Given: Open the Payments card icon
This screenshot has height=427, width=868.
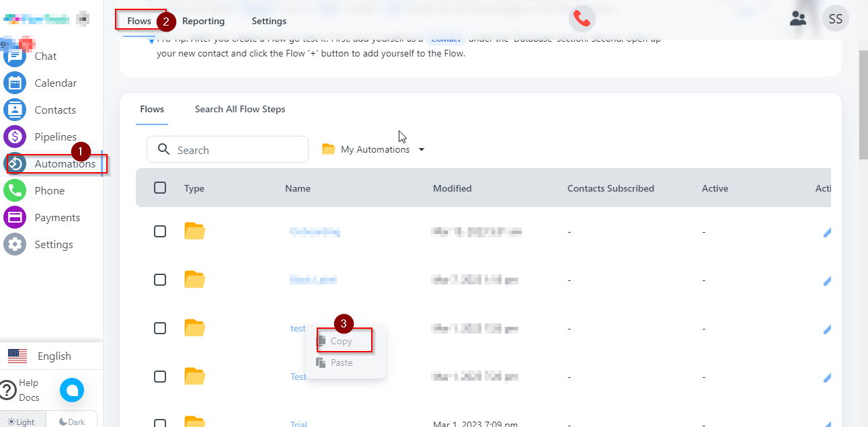Looking at the screenshot, I should 15,218.
